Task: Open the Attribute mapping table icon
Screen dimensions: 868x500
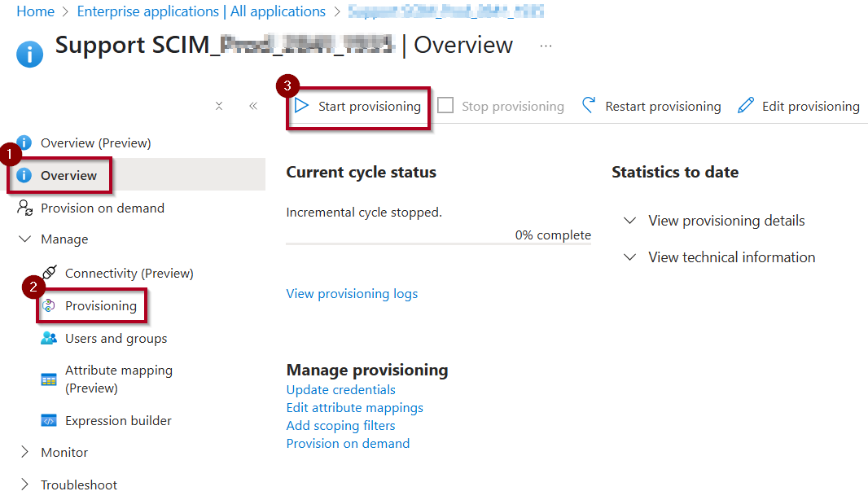Action: (x=49, y=379)
